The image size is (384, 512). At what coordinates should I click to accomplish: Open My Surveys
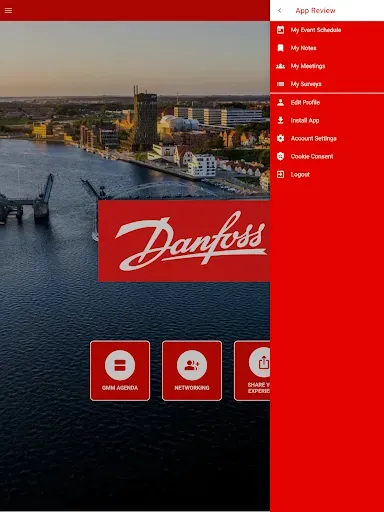306,84
